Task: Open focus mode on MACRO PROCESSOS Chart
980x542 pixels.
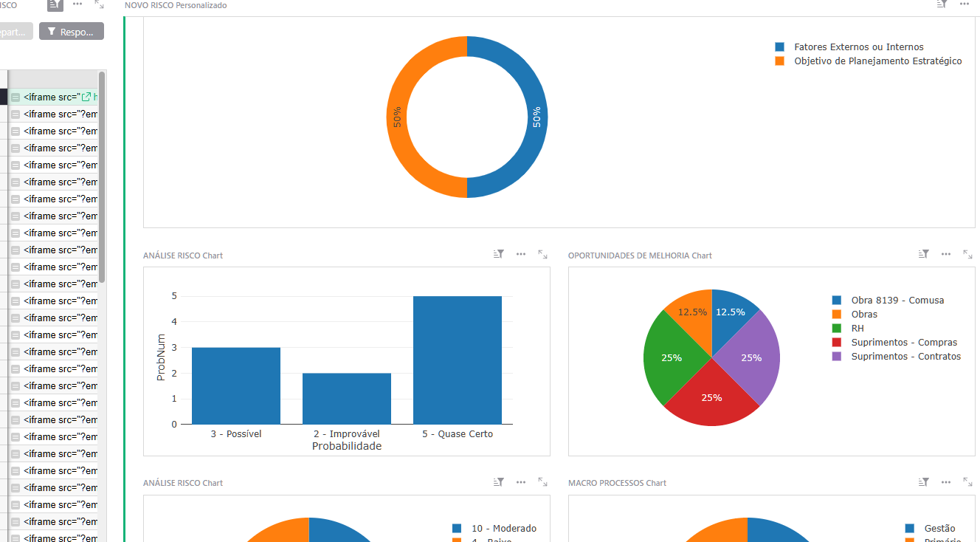Action: [x=967, y=481]
